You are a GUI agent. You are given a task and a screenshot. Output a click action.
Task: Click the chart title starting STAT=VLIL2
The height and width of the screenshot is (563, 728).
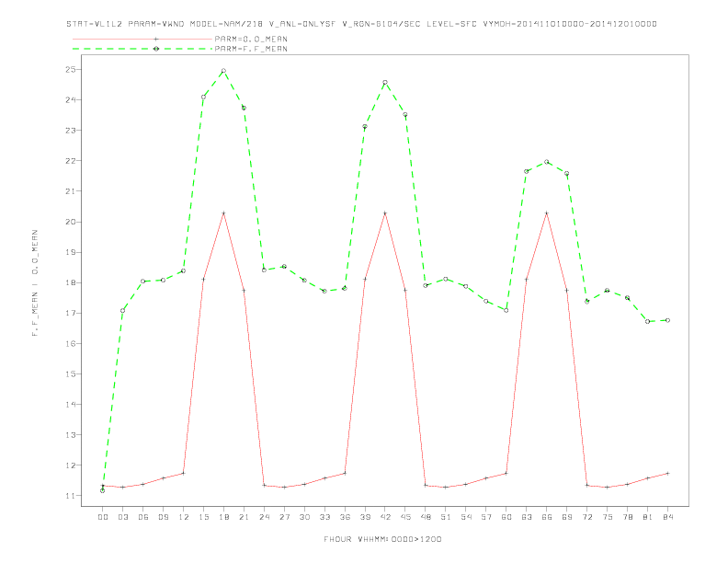click(361, 24)
